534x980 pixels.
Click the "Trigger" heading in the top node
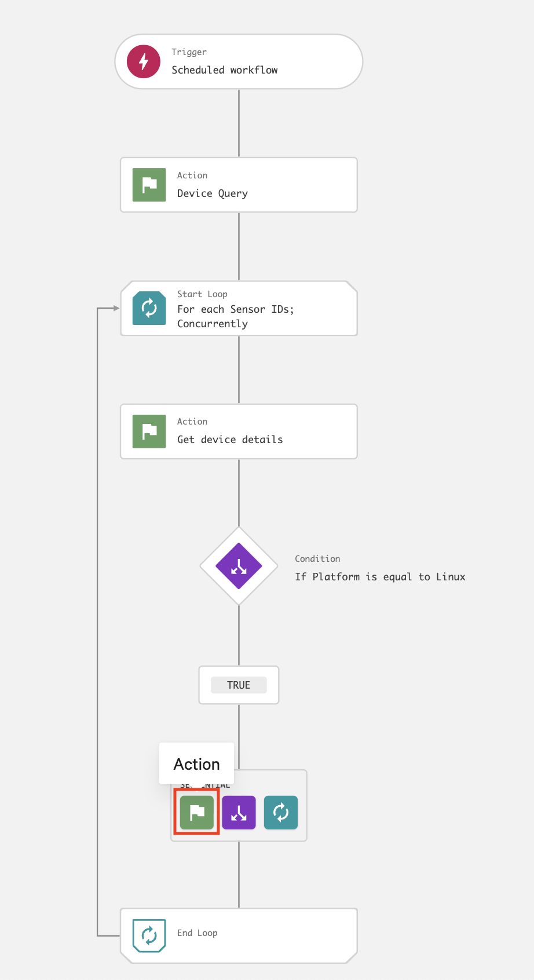click(x=189, y=52)
